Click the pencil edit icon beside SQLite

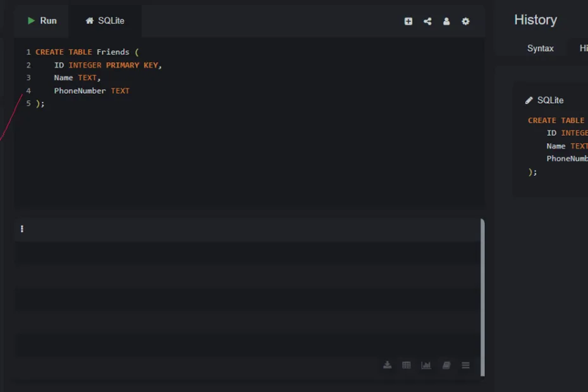[x=529, y=101]
